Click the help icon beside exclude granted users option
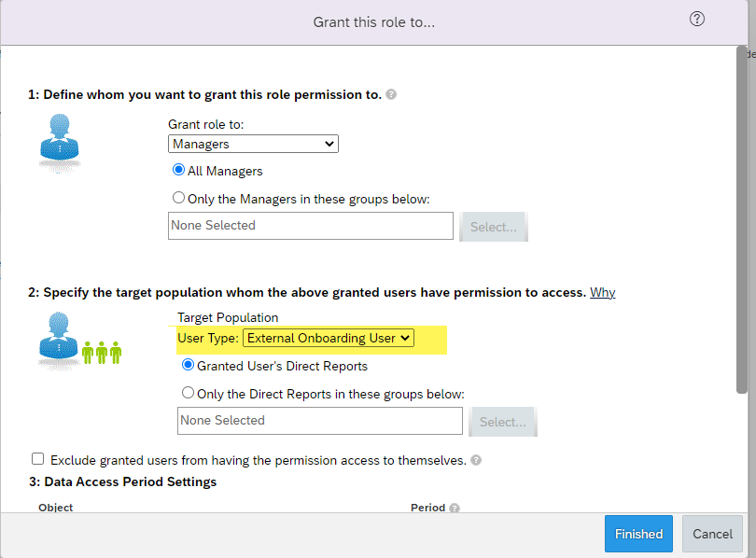 tap(476, 460)
